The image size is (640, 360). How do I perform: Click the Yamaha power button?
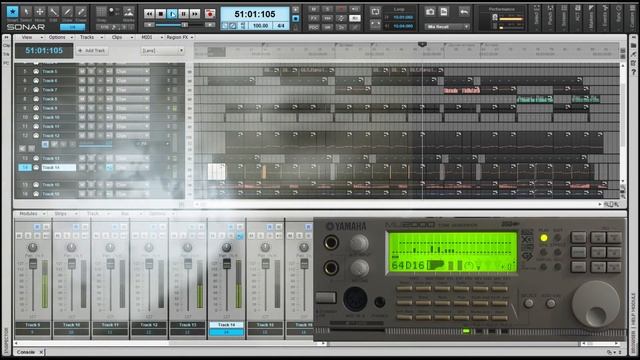coord(325,297)
